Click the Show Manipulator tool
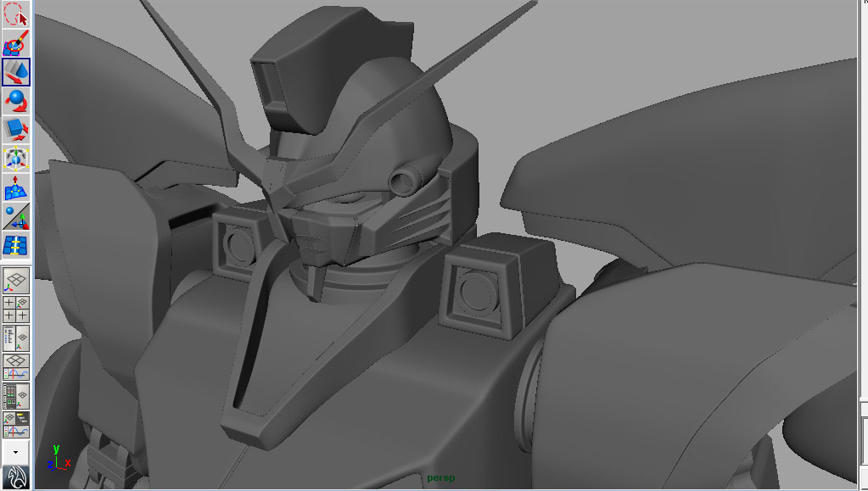 (15, 216)
